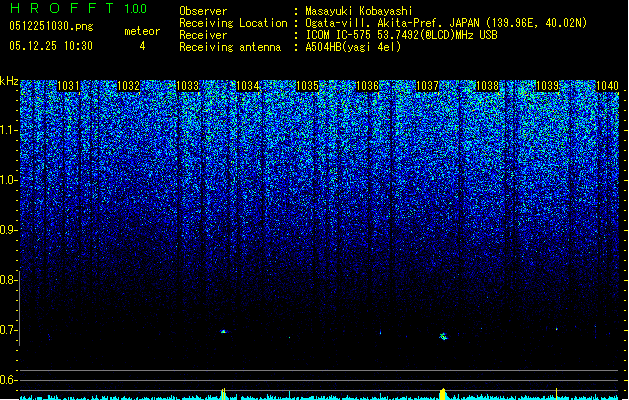Screen dimensions: 629x400
Task: Click the faint echo dot near 1039
Action: [x=556, y=329]
